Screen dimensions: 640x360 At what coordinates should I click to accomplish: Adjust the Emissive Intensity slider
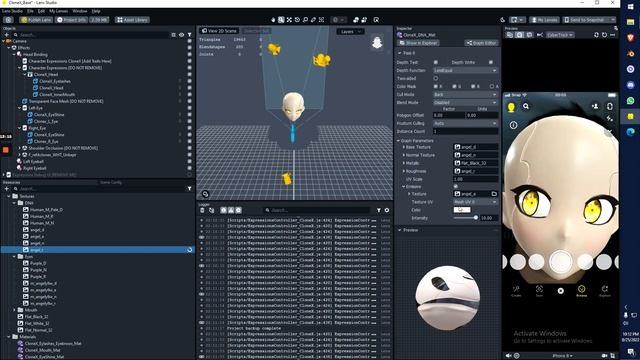click(465, 218)
